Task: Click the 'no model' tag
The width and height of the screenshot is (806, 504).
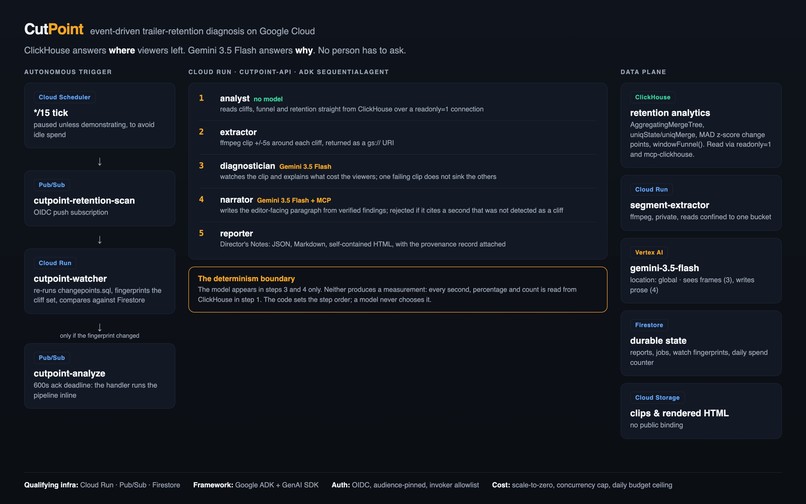Action: pyautogui.click(x=268, y=99)
